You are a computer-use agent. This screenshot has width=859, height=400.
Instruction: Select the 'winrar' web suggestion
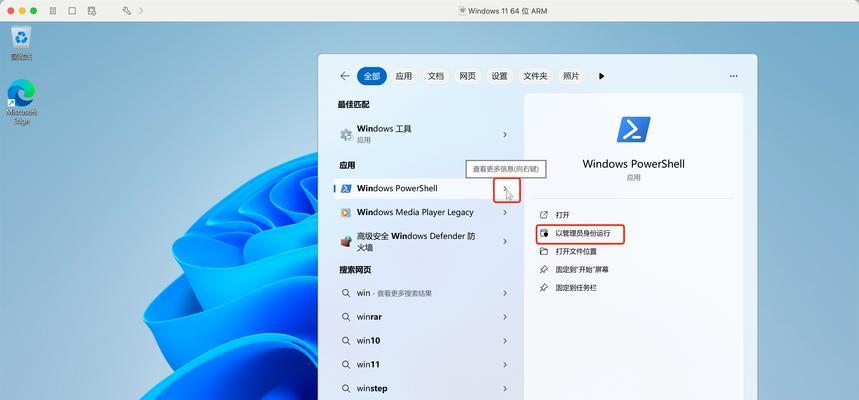pyautogui.click(x=369, y=317)
